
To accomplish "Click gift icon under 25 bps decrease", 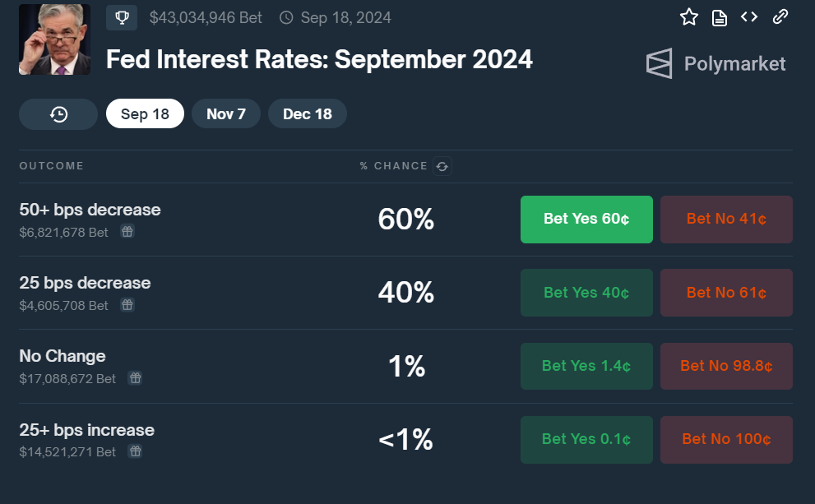I will tap(127, 305).
